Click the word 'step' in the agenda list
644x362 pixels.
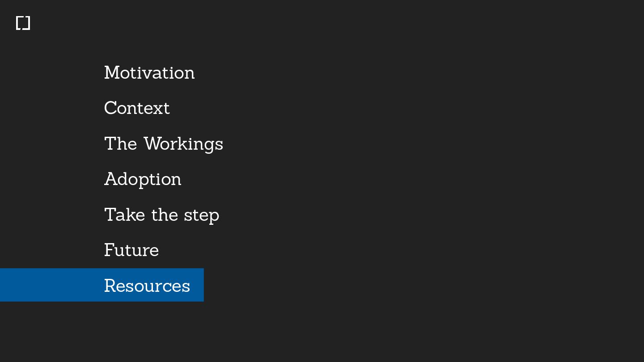click(202, 215)
